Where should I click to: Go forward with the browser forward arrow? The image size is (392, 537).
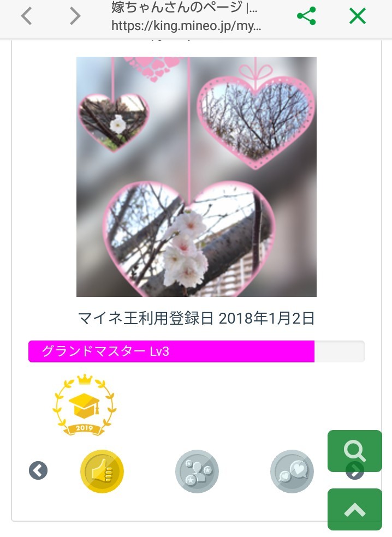(75, 16)
